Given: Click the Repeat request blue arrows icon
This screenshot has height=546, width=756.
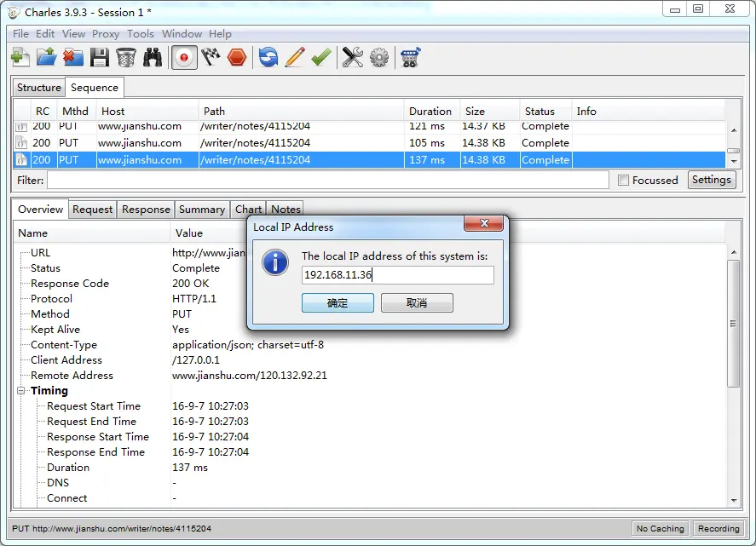Looking at the screenshot, I should (x=268, y=57).
